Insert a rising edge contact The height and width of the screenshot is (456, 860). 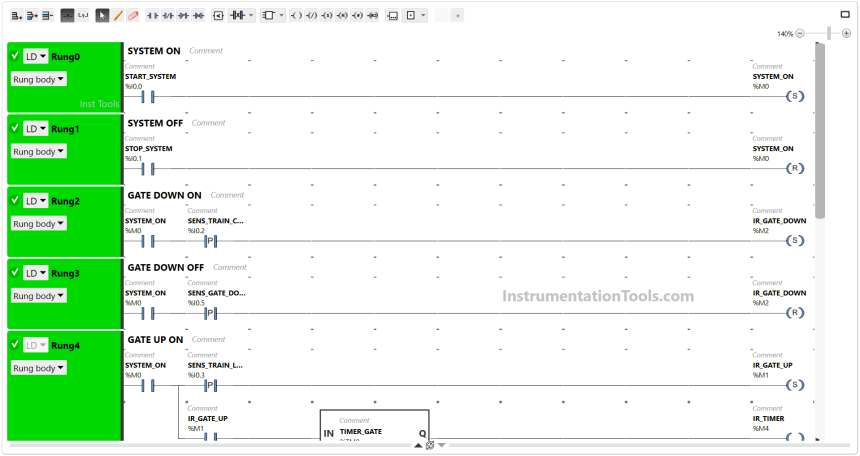[x=183, y=15]
